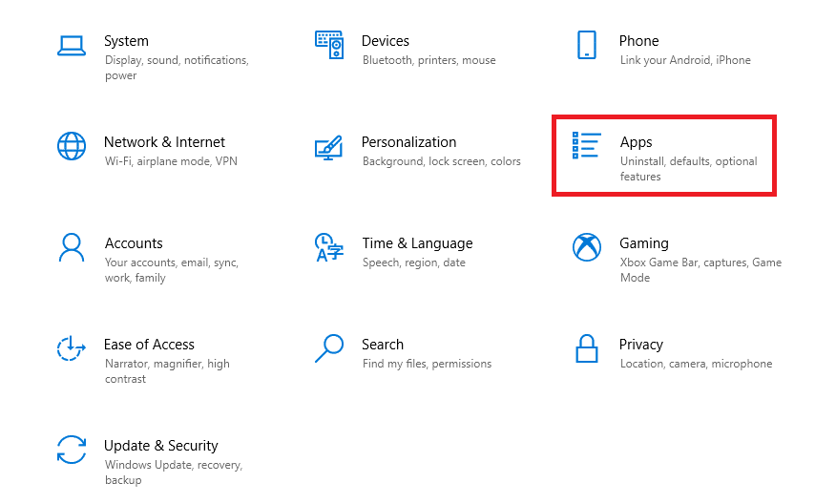Screen dimensions: 815x504
Task: Select the Privacy heading text
Action: pyautogui.click(x=641, y=345)
